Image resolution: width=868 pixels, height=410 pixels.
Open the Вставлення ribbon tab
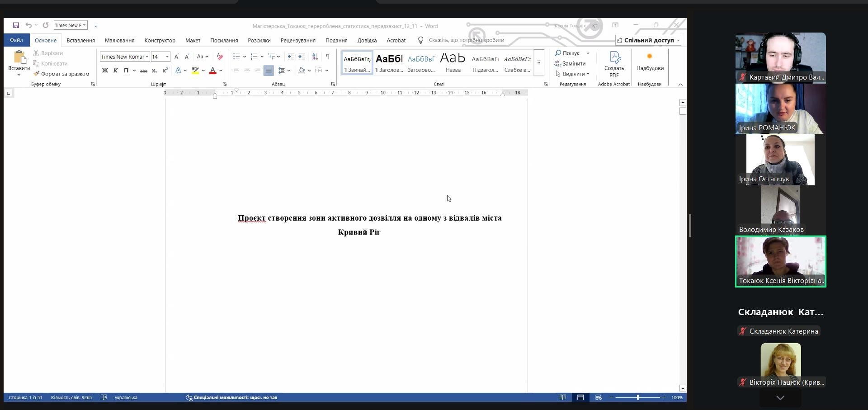(x=80, y=40)
